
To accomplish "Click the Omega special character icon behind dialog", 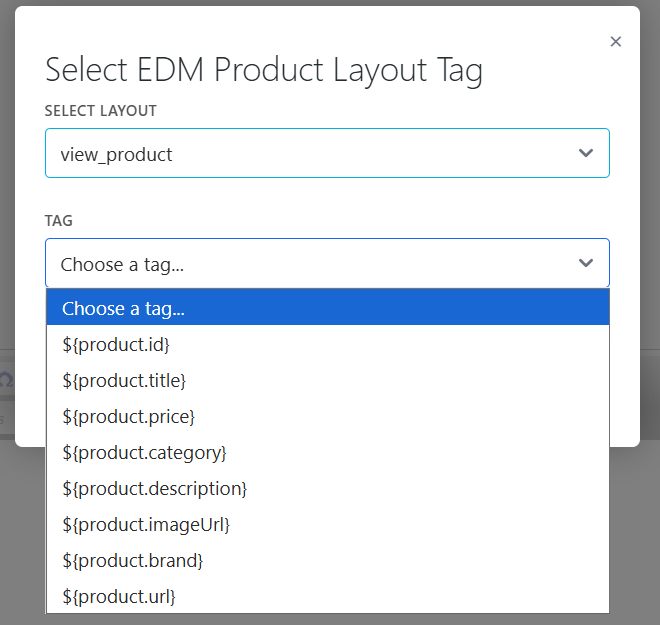I will pyautogui.click(x=6, y=380).
